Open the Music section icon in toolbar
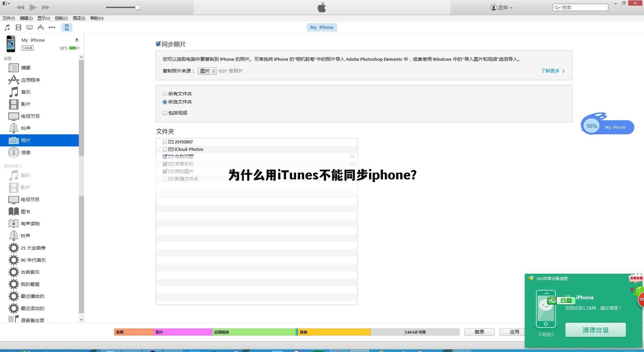Image resolution: width=644 pixels, height=352 pixels. [x=7, y=28]
